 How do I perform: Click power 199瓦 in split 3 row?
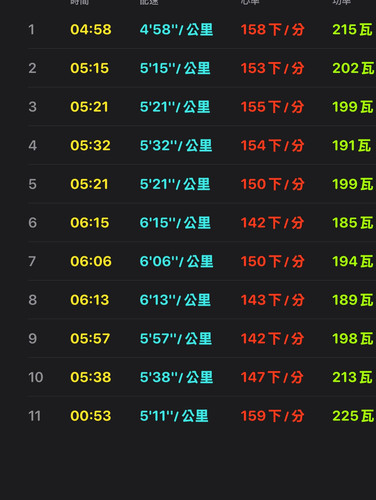click(353, 107)
